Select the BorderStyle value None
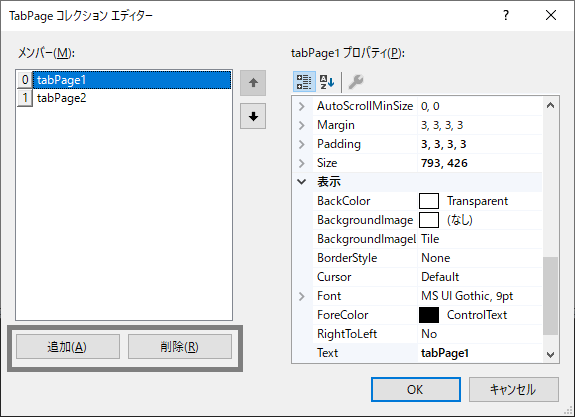The height and width of the screenshot is (417, 575). pos(480,258)
